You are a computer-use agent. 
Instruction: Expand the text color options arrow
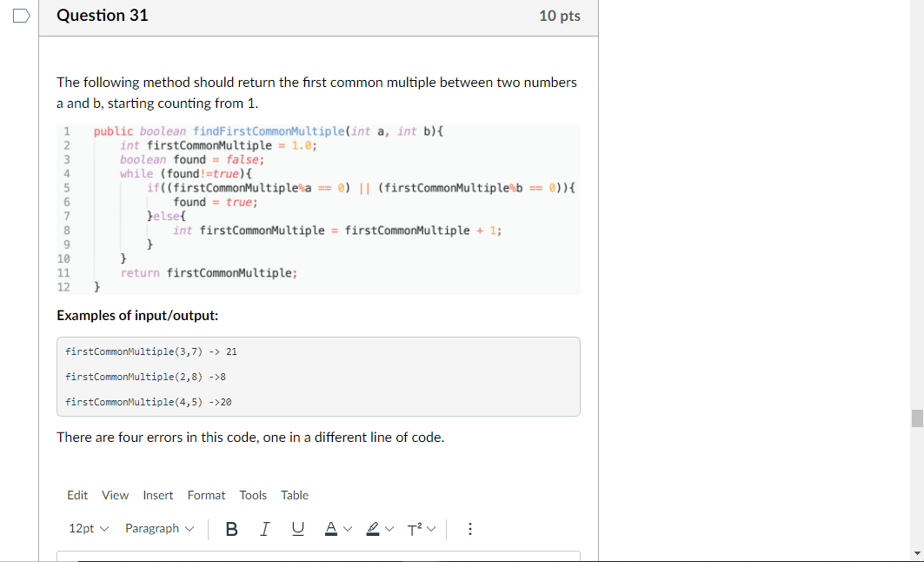[x=348, y=529]
